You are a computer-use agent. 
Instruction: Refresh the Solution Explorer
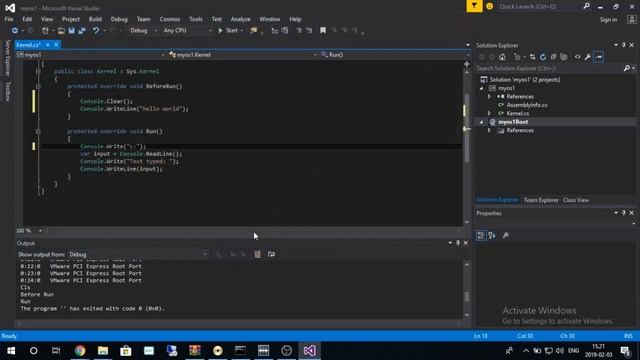543,57
